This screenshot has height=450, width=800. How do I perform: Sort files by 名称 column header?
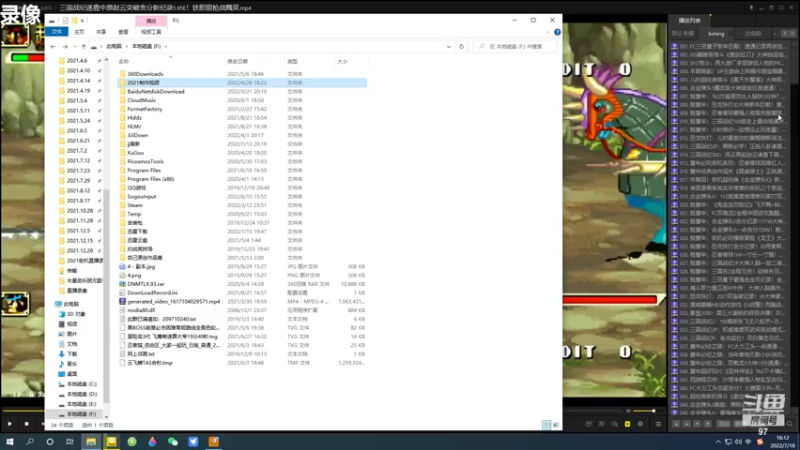pyautogui.click(x=124, y=61)
